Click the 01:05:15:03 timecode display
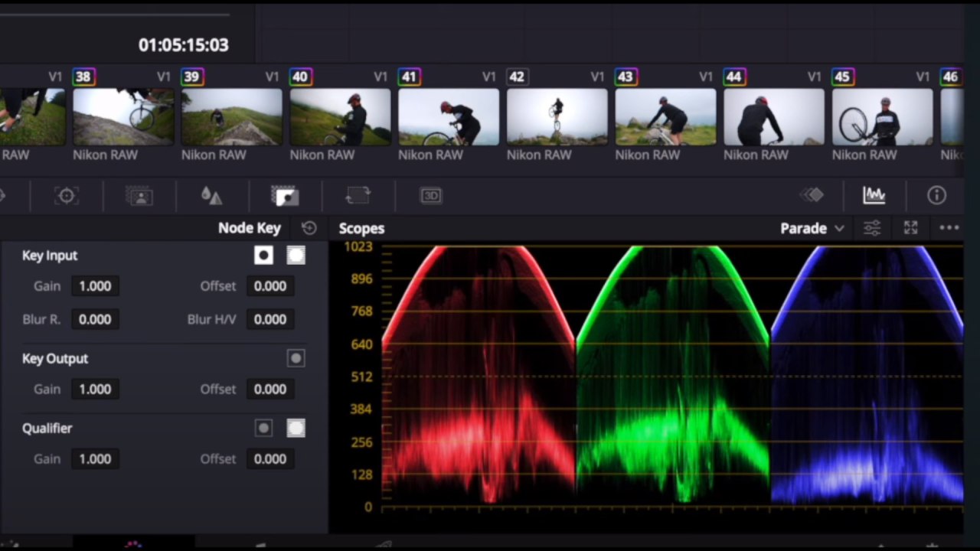 (x=183, y=45)
